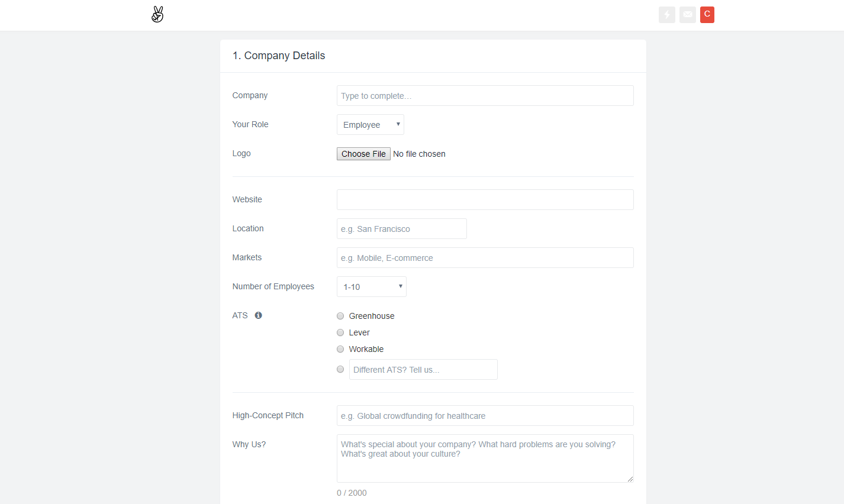The image size is (844, 504).
Task: Focus the Markets input field
Action: tap(485, 258)
